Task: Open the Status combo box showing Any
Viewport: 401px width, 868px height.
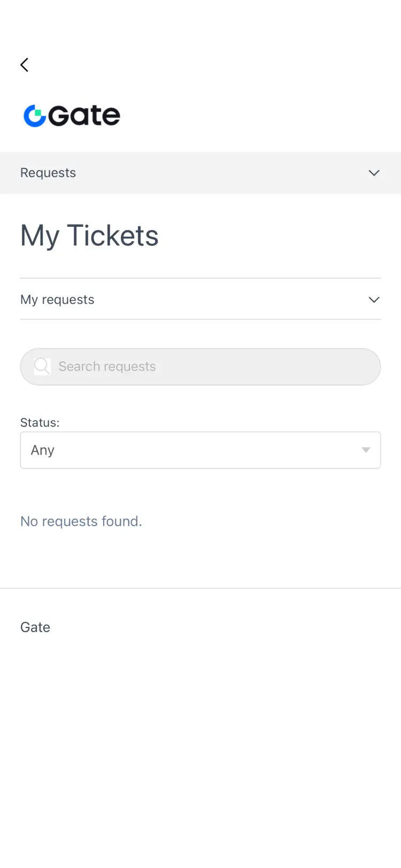Action: point(200,450)
